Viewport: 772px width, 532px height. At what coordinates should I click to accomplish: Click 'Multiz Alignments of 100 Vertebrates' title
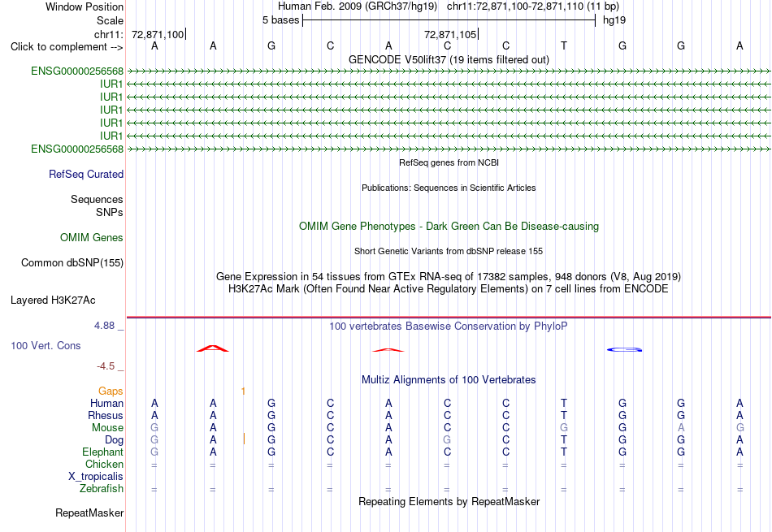[x=449, y=380]
